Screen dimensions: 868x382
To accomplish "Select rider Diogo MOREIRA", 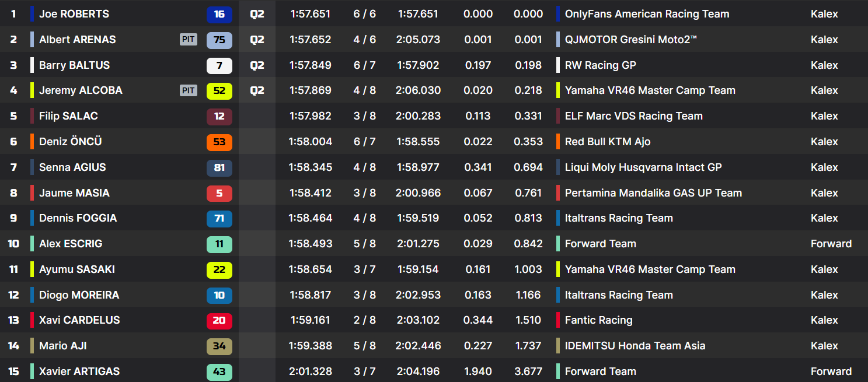I will click(x=79, y=295).
